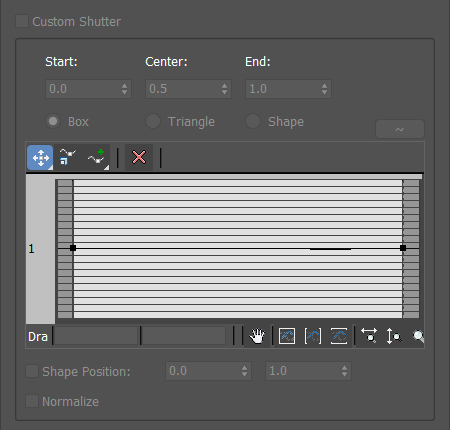Select the left curve control point
This screenshot has width=450, height=430.
pos(73,248)
